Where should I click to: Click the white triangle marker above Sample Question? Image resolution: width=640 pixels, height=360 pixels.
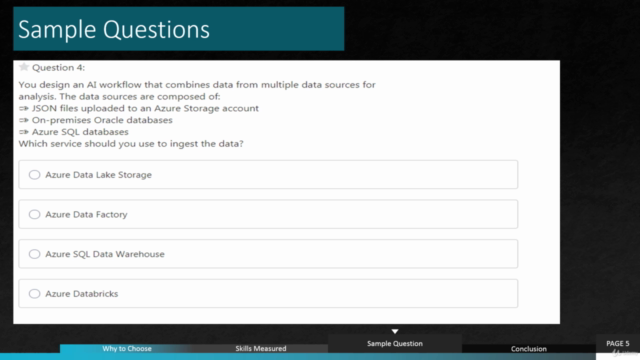pyautogui.click(x=395, y=331)
